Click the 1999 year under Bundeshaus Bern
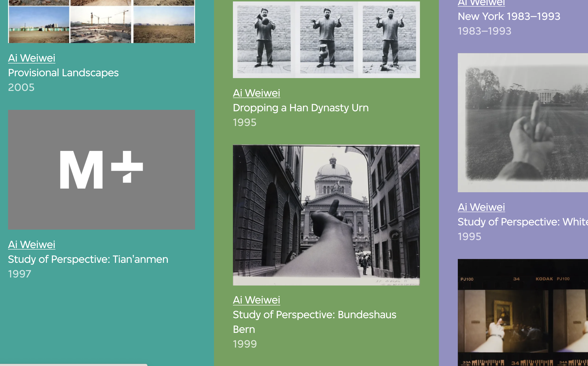 [245, 344]
